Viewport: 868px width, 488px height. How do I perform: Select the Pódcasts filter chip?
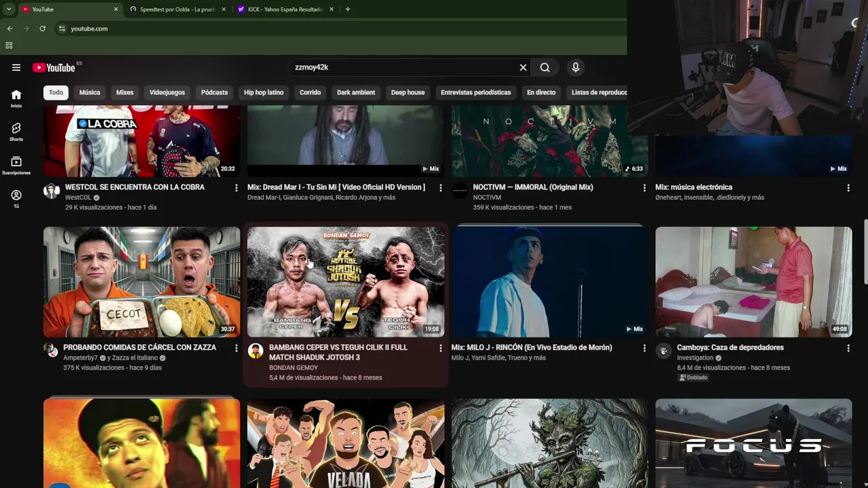click(x=214, y=92)
